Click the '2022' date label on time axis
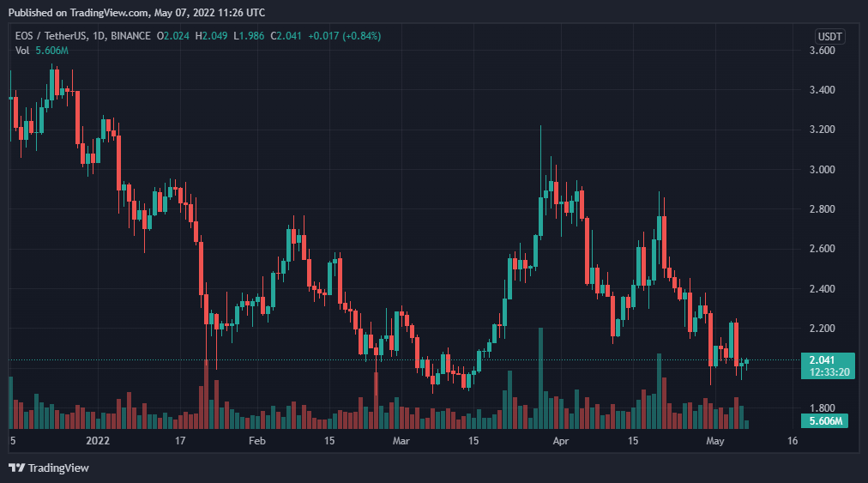This screenshot has width=868, height=483. 98,441
